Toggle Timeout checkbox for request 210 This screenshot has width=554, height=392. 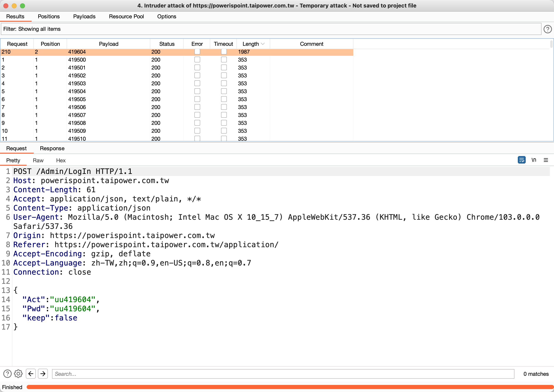(x=224, y=52)
